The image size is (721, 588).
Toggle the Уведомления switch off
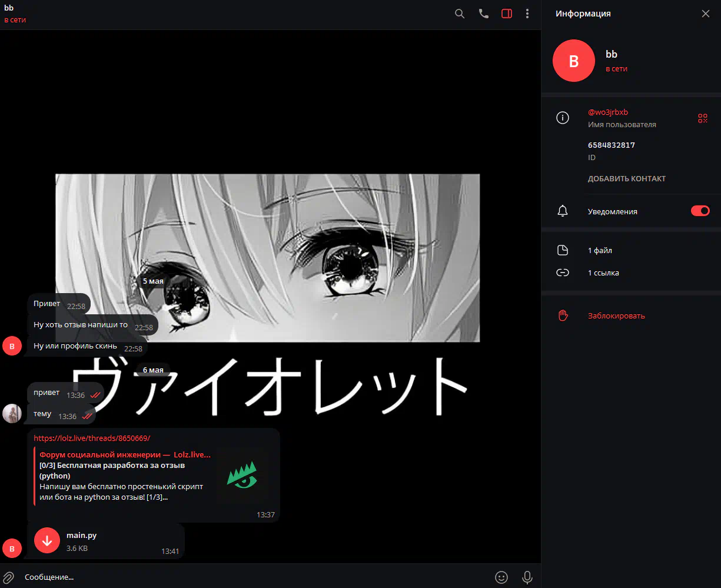[x=700, y=211]
